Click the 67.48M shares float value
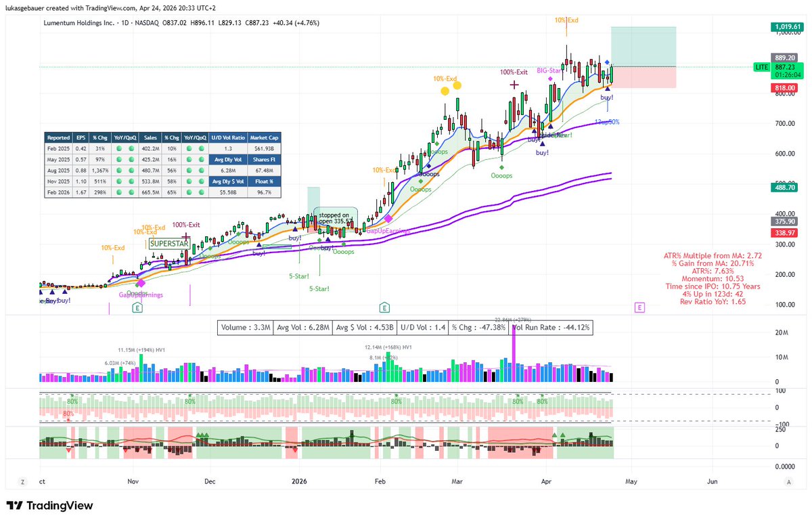This screenshot has width=812, height=522. click(x=263, y=170)
